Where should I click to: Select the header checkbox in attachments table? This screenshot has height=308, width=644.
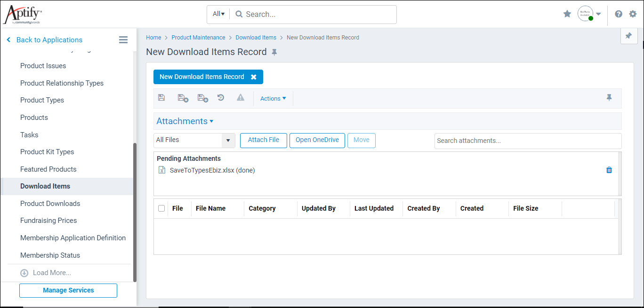161,208
